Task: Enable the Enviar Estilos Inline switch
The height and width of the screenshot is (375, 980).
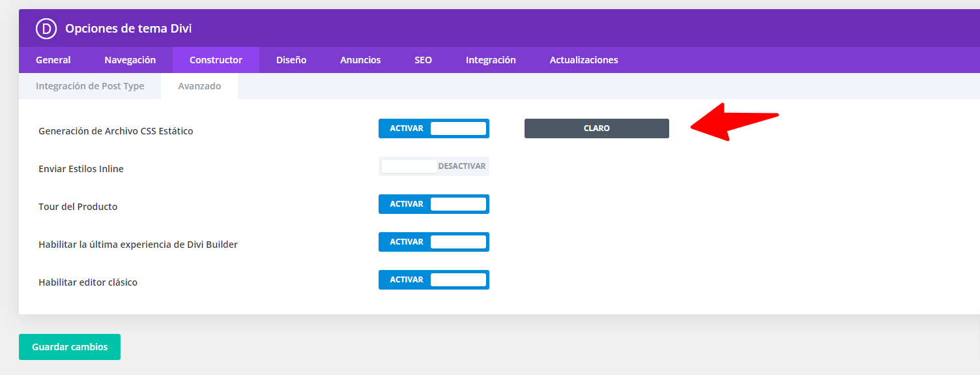Action: (434, 166)
